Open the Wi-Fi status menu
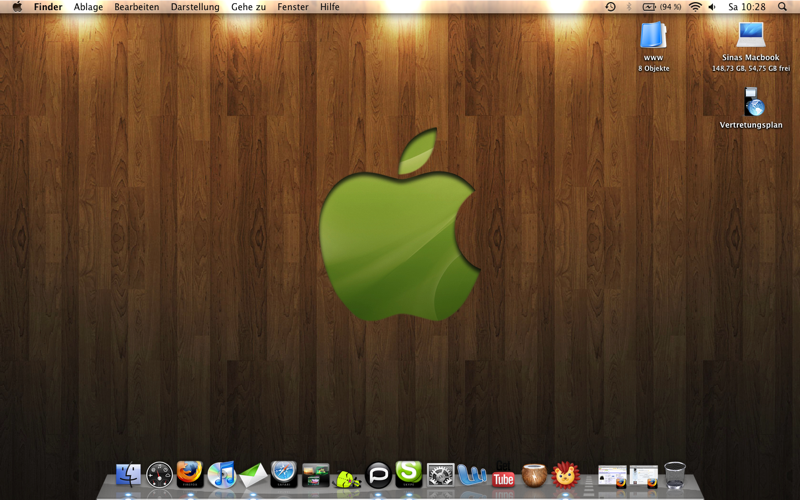The image size is (800, 500). point(695,7)
